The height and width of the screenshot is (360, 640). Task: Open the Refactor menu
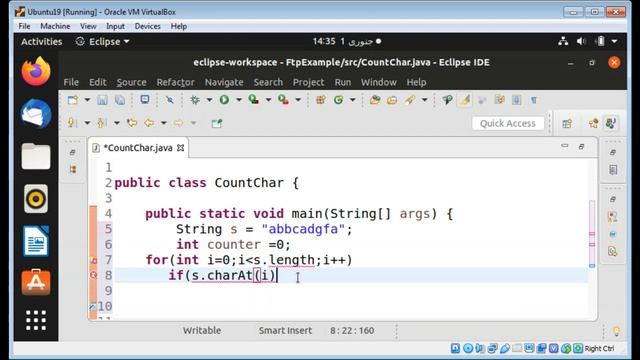point(176,82)
